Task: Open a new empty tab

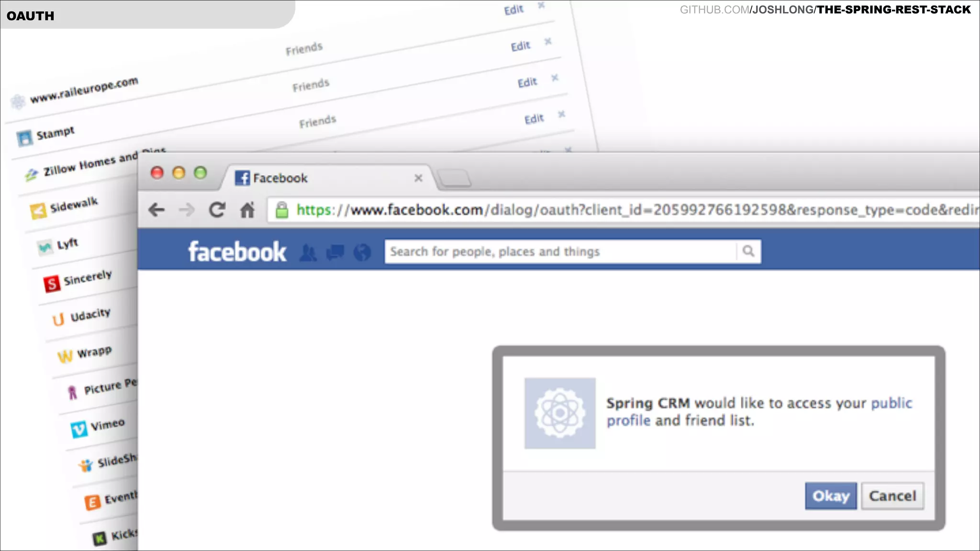Action: [x=455, y=178]
